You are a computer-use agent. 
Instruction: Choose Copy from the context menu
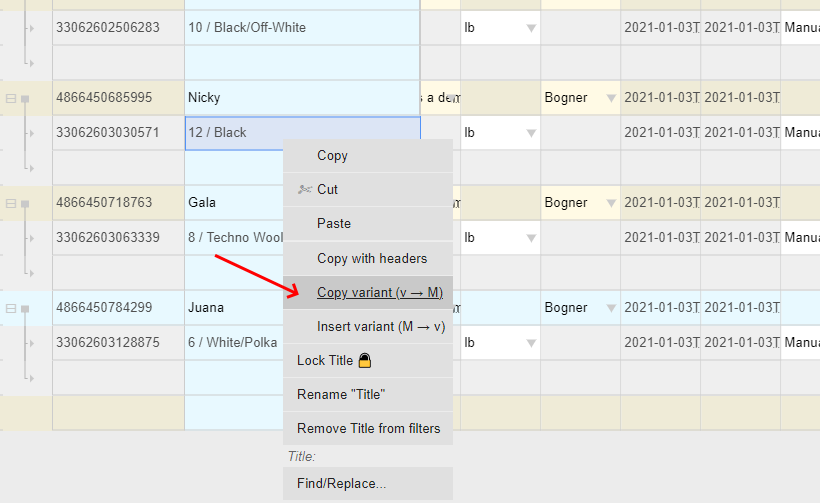pyautogui.click(x=332, y=156)
